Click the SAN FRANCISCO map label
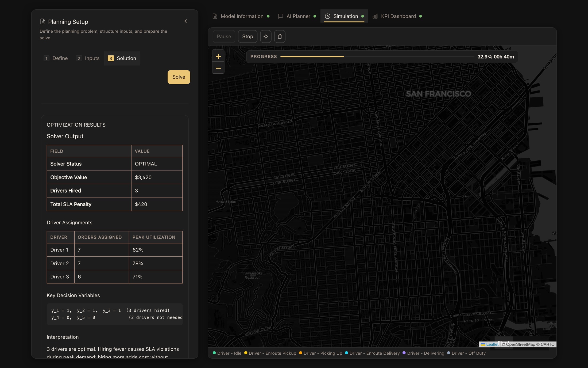588x368 pixels. pyautogui.click(x=438, y=94)
